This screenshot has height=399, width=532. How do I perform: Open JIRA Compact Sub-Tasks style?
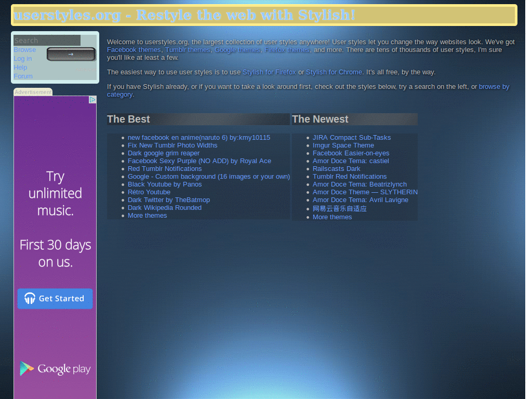[x=352, y=137]
